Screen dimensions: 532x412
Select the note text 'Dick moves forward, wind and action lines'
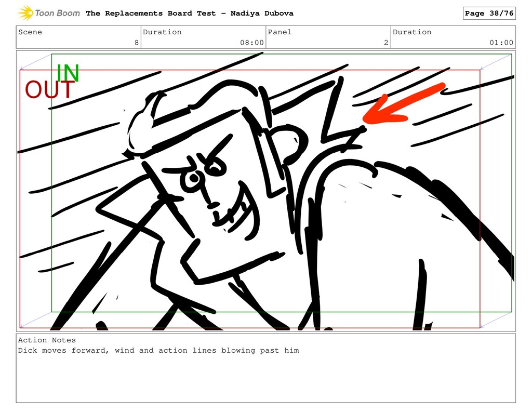click(117, 351)
